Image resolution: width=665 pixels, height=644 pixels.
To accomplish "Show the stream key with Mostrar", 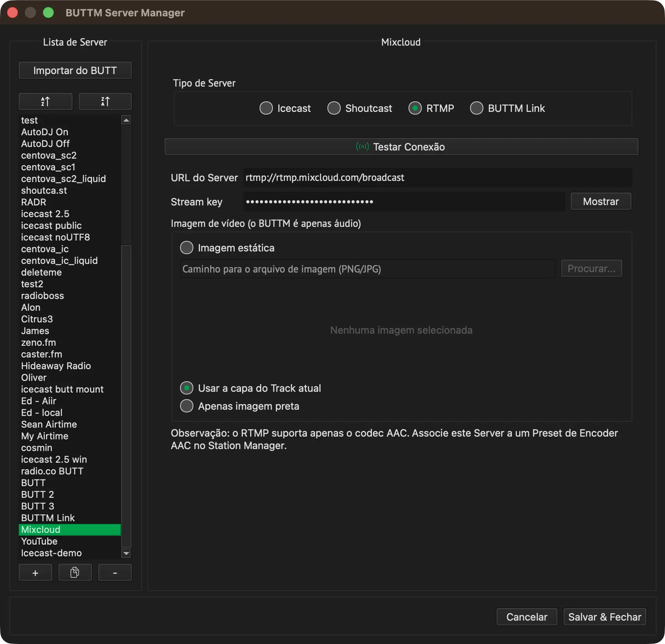I will tap(601, 201).
